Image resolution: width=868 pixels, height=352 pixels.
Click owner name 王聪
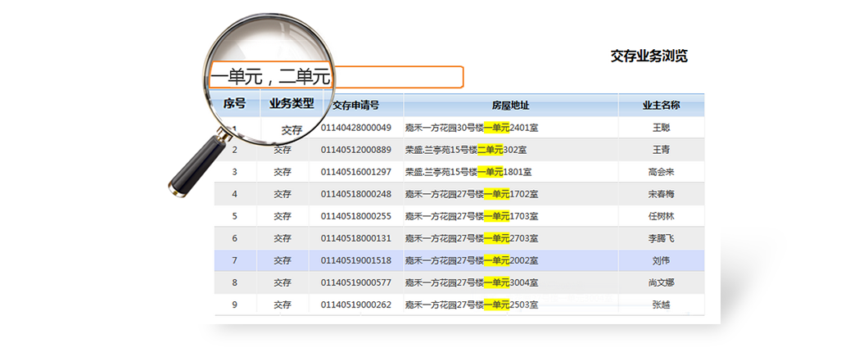(x=661, y=128)
